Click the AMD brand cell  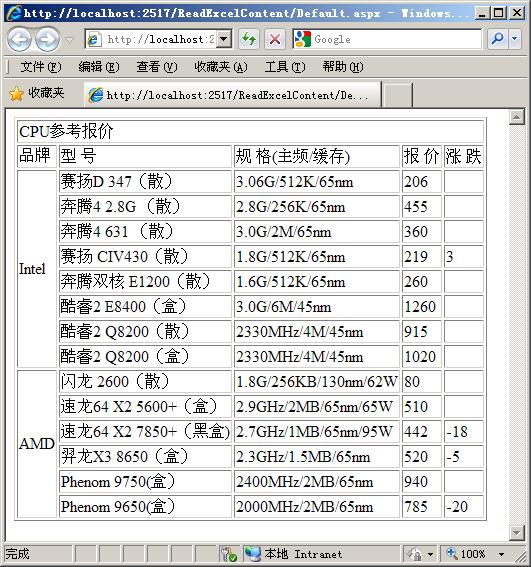click(x=37, y=444)
